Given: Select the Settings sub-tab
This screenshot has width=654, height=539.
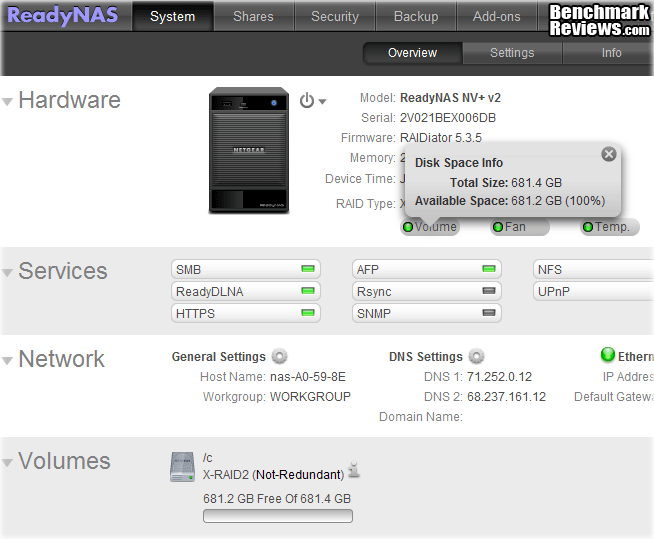Looking at the screenshot, I should pyautogui.click(x=512, y=53).
